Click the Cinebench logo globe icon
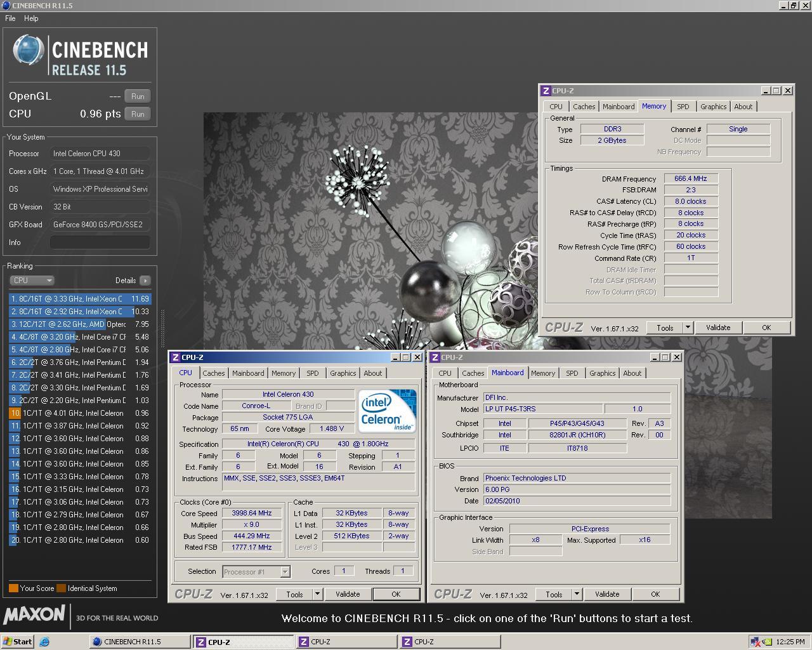Screen dimensions: 812x650 coord(28,51)
